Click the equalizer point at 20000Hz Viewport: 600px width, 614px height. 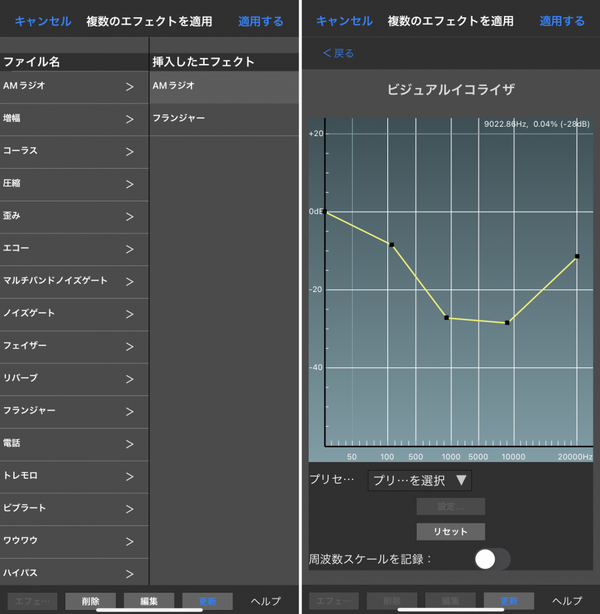pyautogui.click(x=577, y=256)
